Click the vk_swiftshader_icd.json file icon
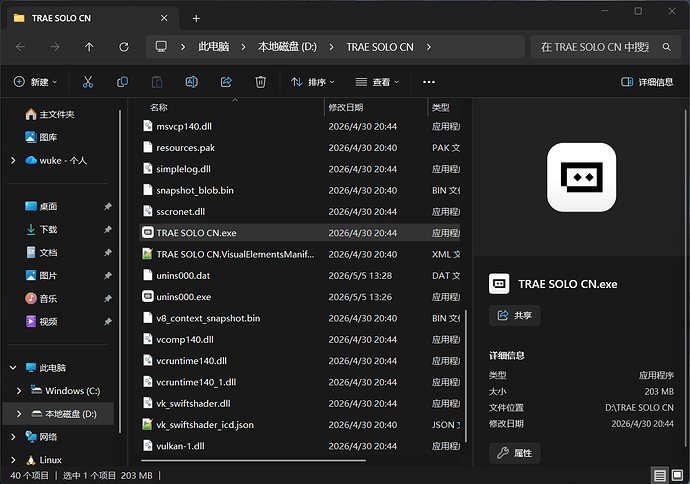Screen dimensions: 690x484 (147, 424)
